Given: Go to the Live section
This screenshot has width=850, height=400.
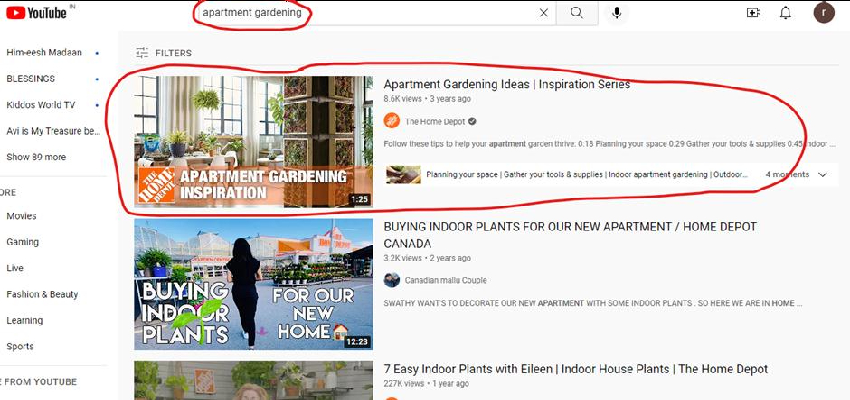Looking at the screenshot, I should coord(15,268).
